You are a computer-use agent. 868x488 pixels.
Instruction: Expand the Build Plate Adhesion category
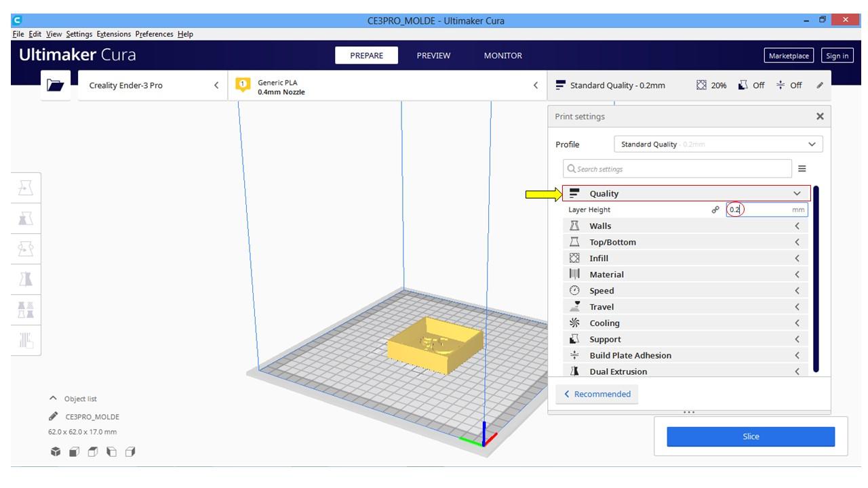pyautogui.click(x=686, y=355)
